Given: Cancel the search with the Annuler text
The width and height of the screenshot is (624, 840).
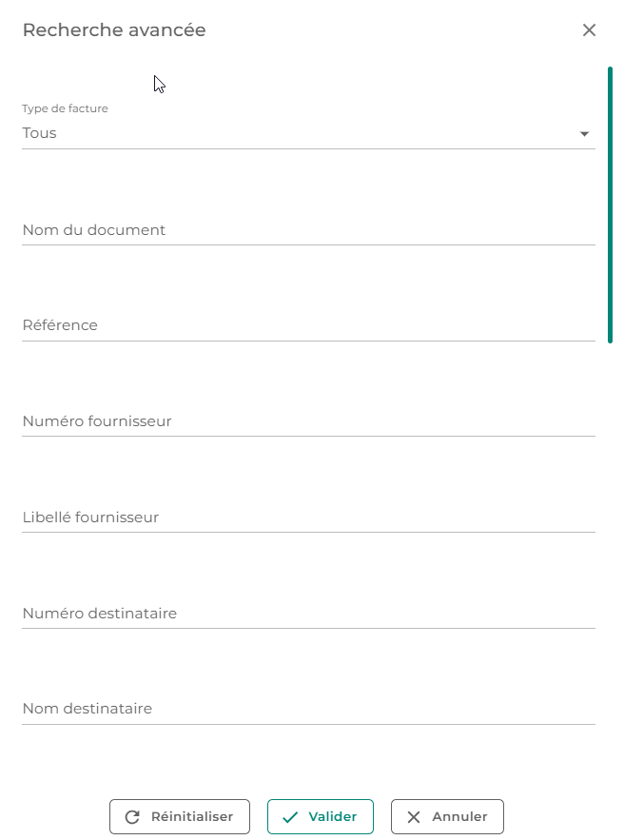Looking at the screenshot, I should coord(459,817).
